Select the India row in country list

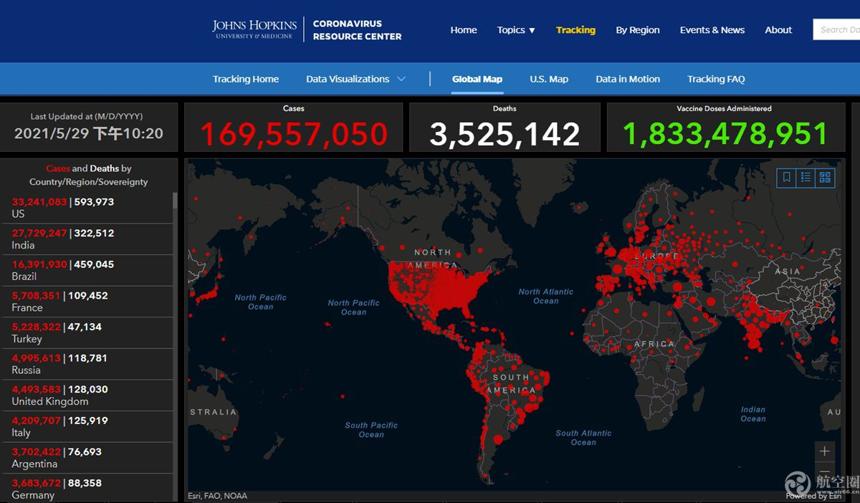pyautogui.click(x=88, y=239)
